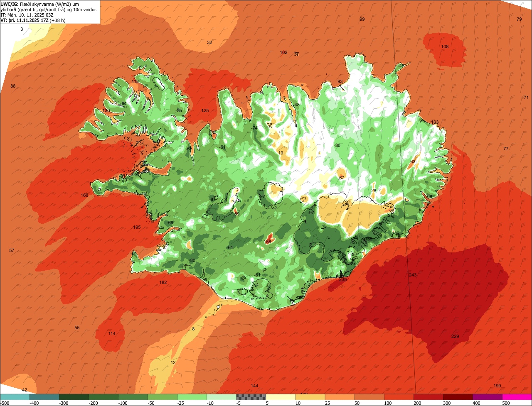Click the value -30 in the white interior area
532x406 pixels.
337,145
